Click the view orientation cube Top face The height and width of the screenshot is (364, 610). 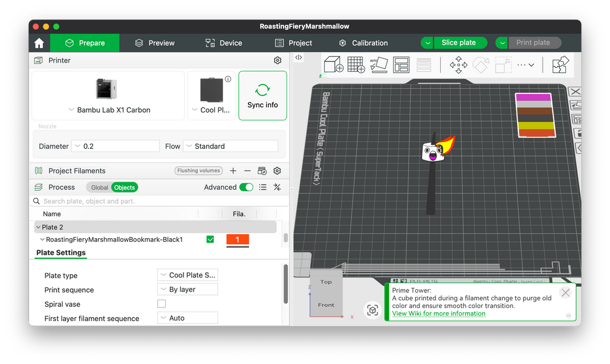(x=326, y=282)
